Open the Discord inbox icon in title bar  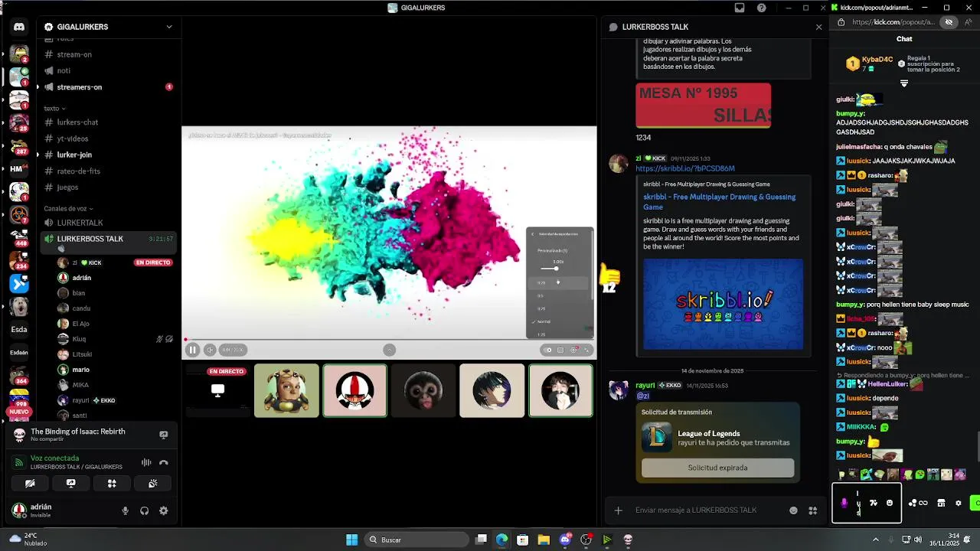(x=740, y=8)
